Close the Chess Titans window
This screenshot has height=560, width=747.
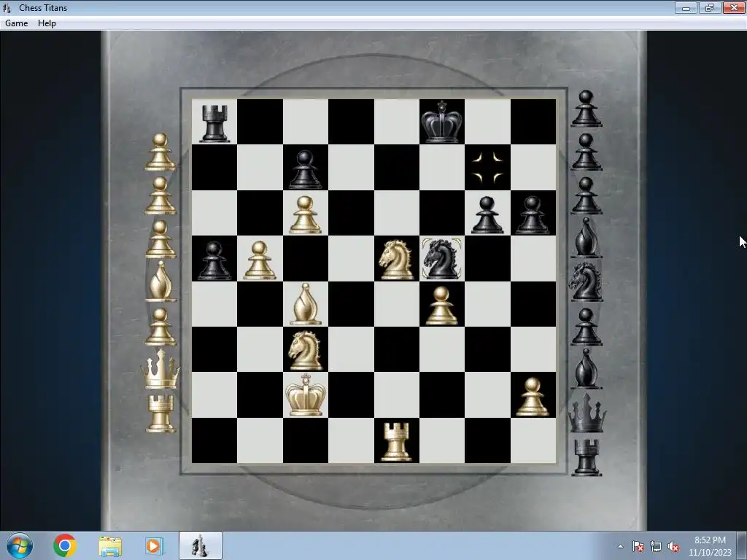tap(734, 7)
